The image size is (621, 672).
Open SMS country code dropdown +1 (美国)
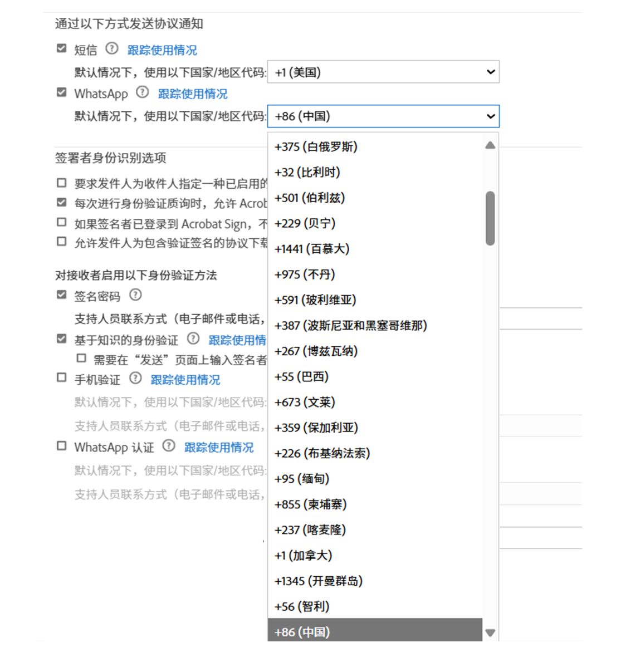[383, 72]
